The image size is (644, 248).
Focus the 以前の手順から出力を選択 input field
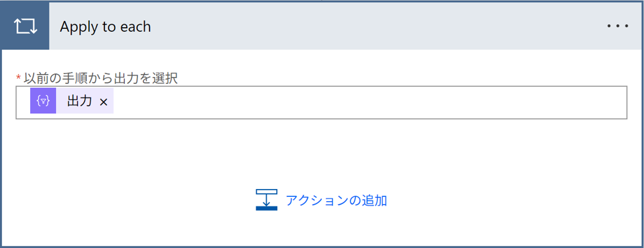(x=321, y=102)
